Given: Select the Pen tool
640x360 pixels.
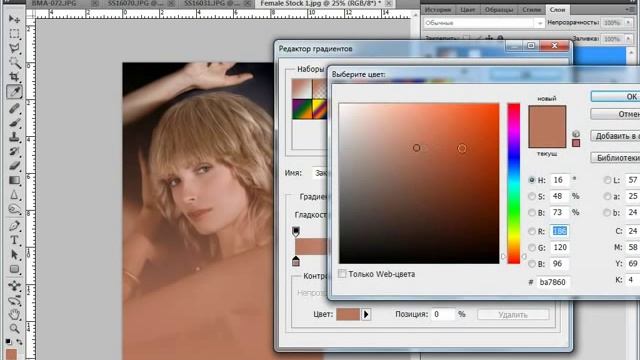Looking at the screenshot, I should (x=14, y=225).
